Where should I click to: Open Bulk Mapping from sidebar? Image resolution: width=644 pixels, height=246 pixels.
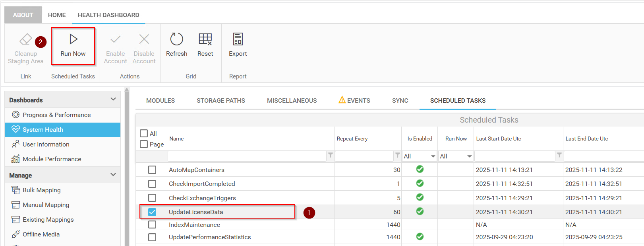coord(41,190)
